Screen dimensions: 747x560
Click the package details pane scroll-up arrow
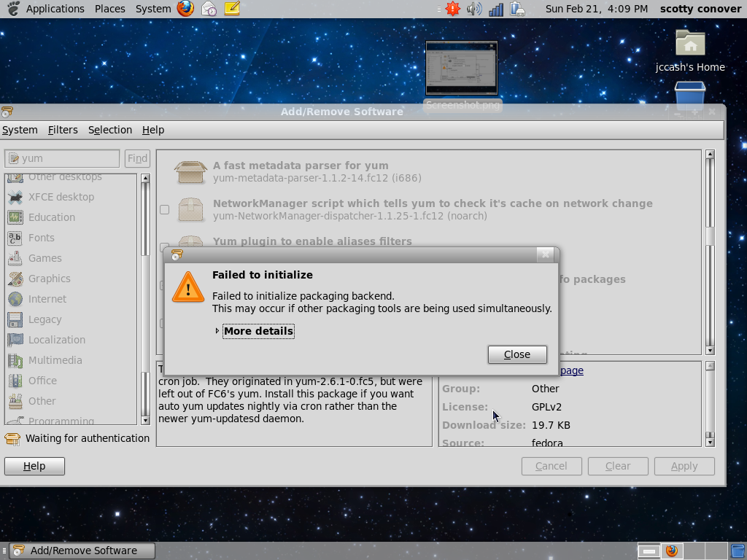710,366
